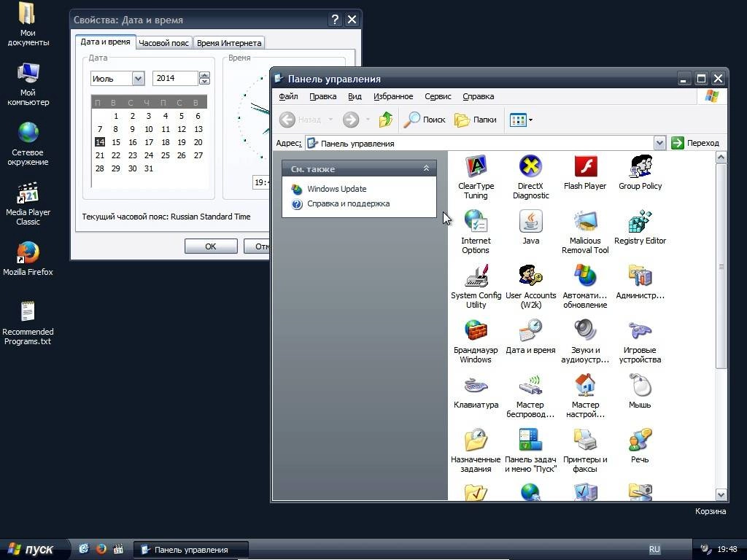Expand the address bar dropdown

pos(659,143)
